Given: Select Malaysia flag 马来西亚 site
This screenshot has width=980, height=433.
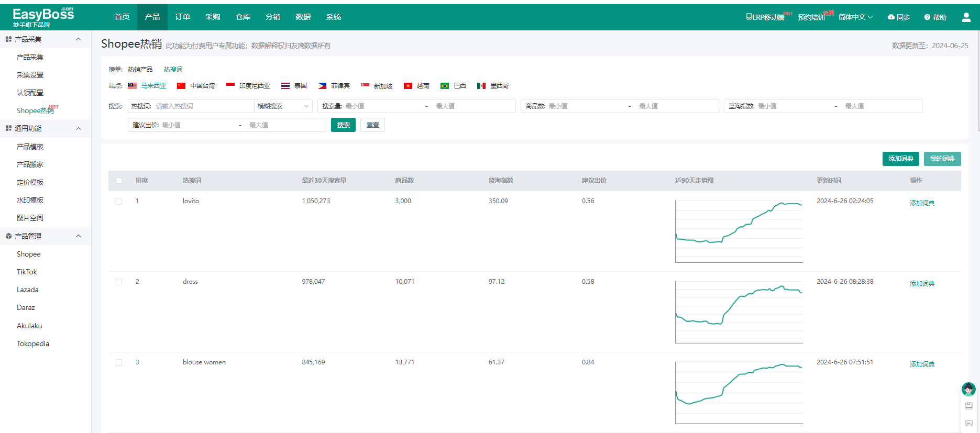Looking at the screenshot, I should point(147,86).
